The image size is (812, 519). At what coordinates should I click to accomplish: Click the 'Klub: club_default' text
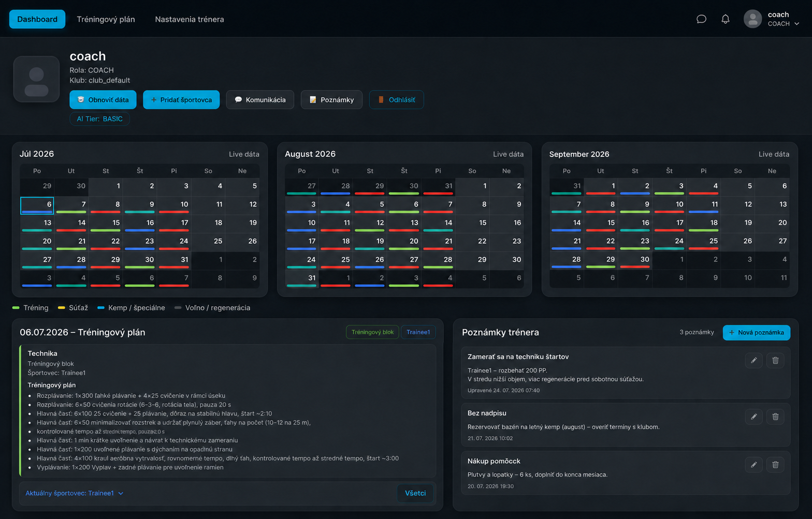click(100, 80)
